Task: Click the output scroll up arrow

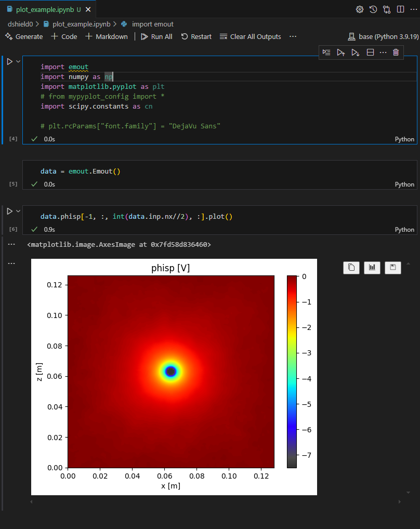Action: pos(408,263)
